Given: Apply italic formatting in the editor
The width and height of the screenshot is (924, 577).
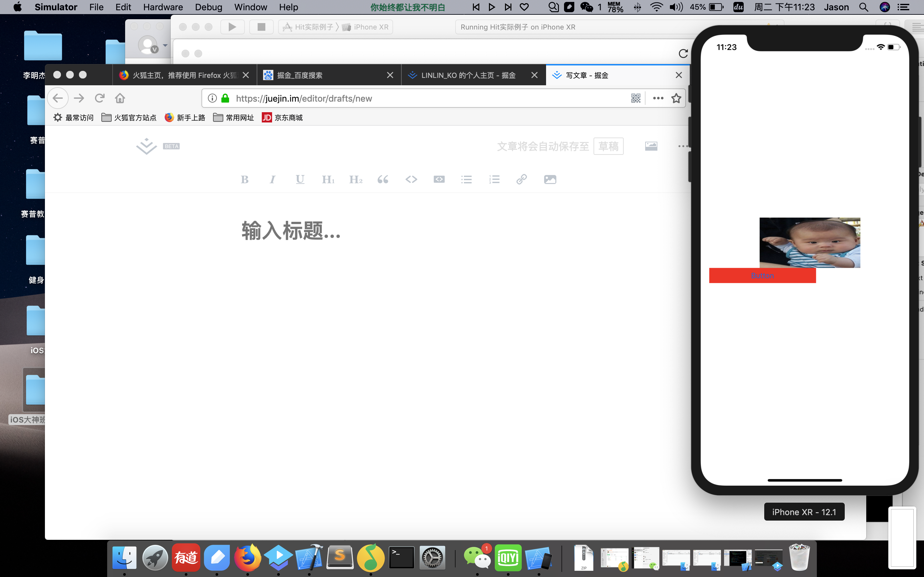Looking at the screenshot, I should tap(272, 180).
